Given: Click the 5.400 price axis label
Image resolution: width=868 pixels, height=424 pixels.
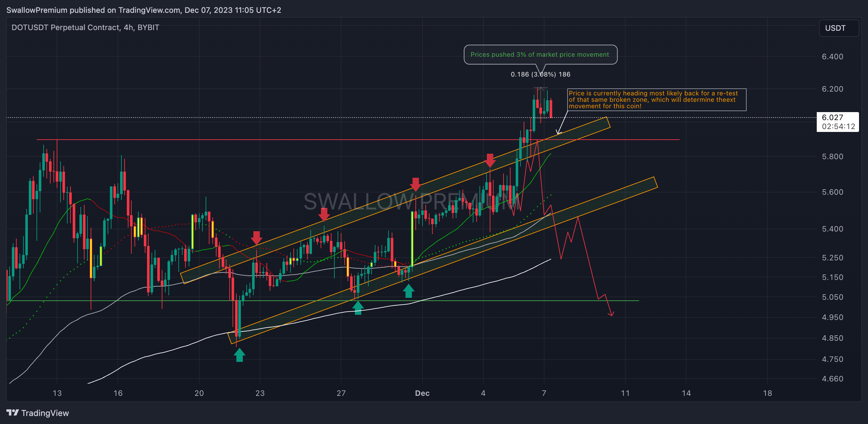Looking at the screenshot, I should pos(832,229).
